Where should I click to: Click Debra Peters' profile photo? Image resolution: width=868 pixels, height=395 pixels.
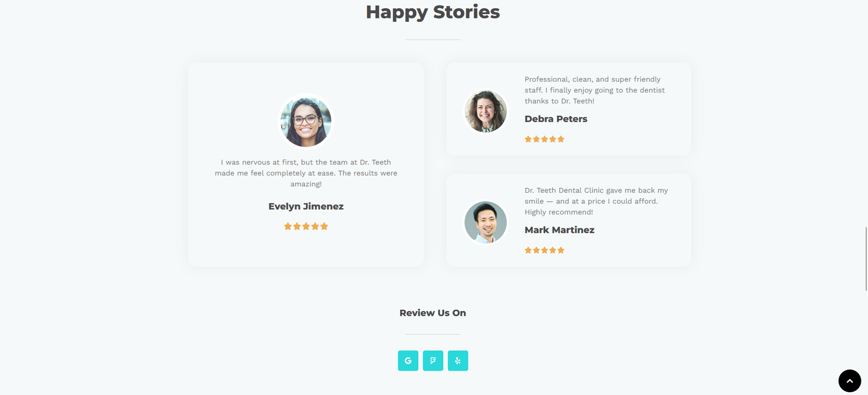coord(486,111)
